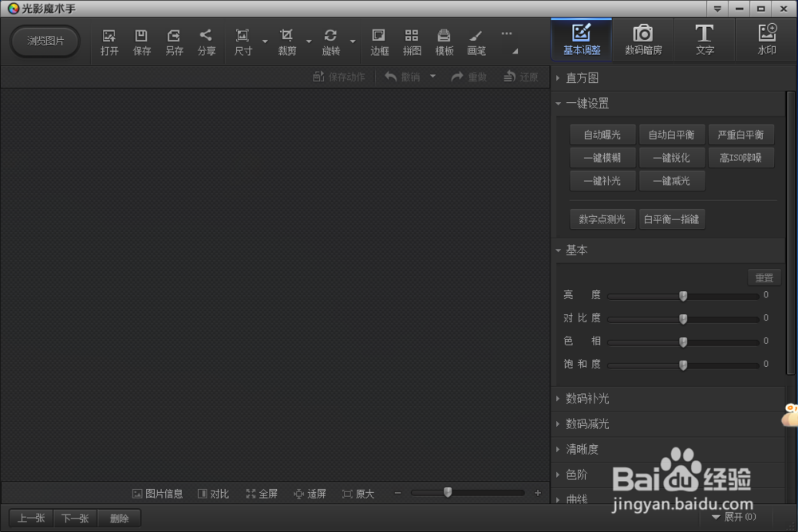Viewport: 798px width, 532px height.
Task: Expand 展开(0) panel at bottom
Action: coord(733,517)
